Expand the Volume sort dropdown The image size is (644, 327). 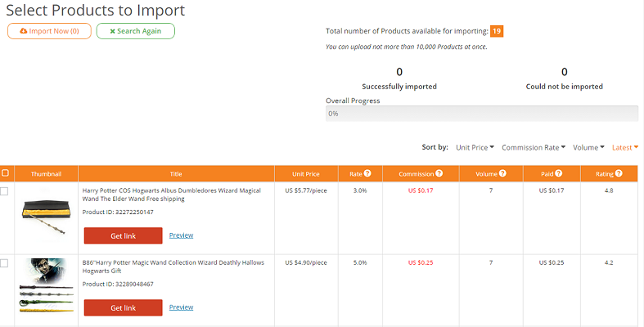tap(588, 147)
